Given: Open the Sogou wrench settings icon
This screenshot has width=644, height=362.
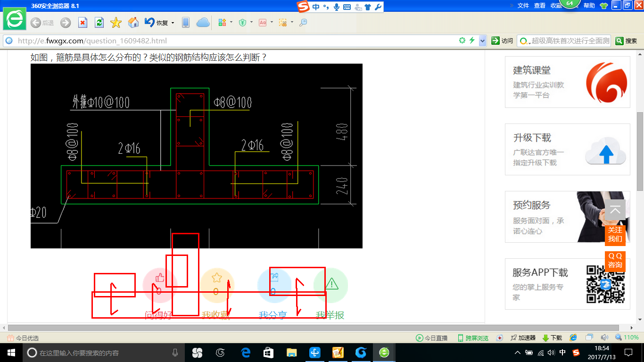Looking at the screenshot, I should (x=378, y=7).
